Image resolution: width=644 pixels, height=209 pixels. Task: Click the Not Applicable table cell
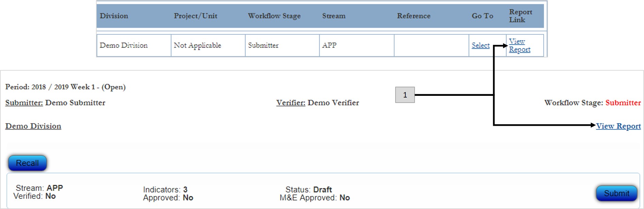click(197, 46)
